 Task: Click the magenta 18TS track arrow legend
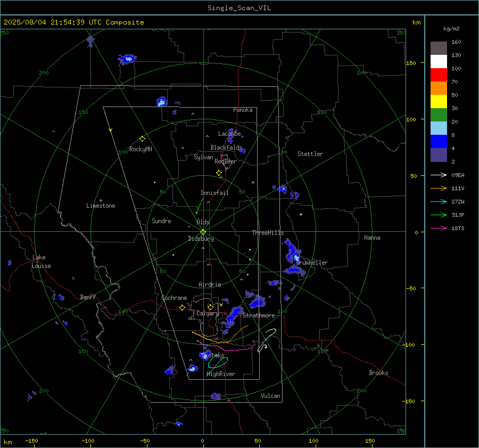439,228
